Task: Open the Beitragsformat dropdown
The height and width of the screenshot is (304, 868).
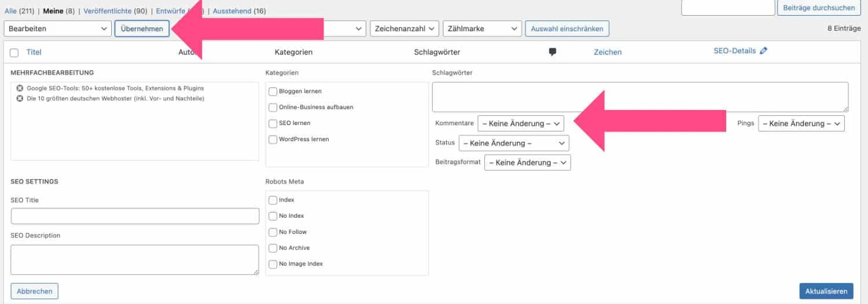Action: (528, 163)
